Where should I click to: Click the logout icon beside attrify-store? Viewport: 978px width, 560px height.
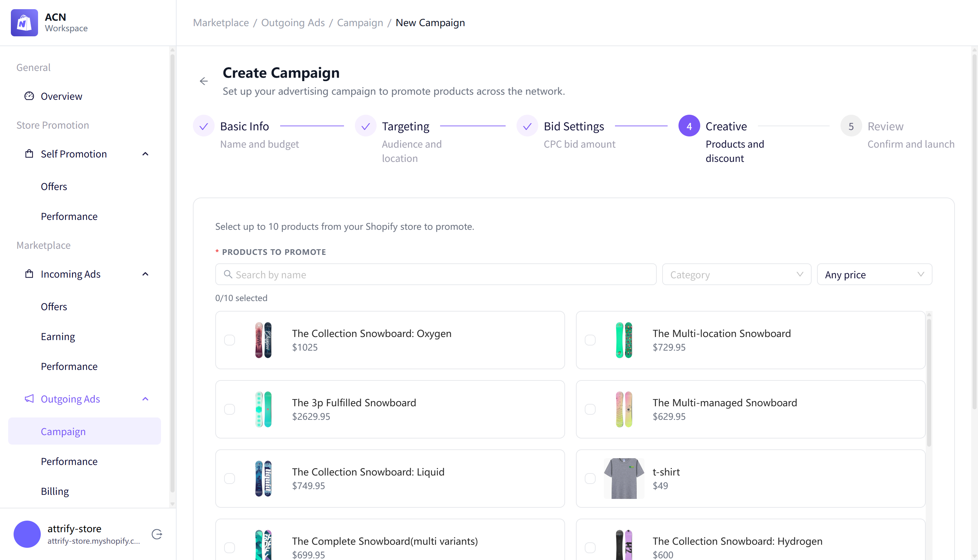(x=157, y=534)
